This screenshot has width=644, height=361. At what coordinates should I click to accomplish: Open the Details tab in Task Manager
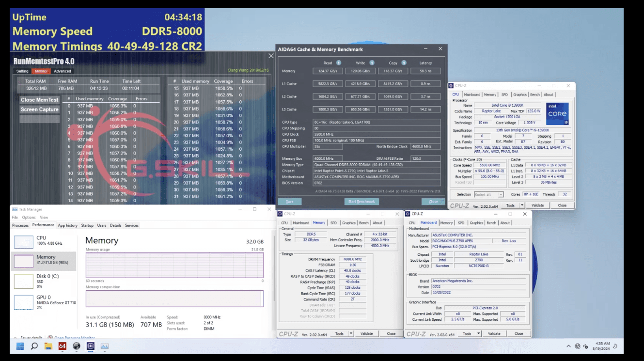115,225
